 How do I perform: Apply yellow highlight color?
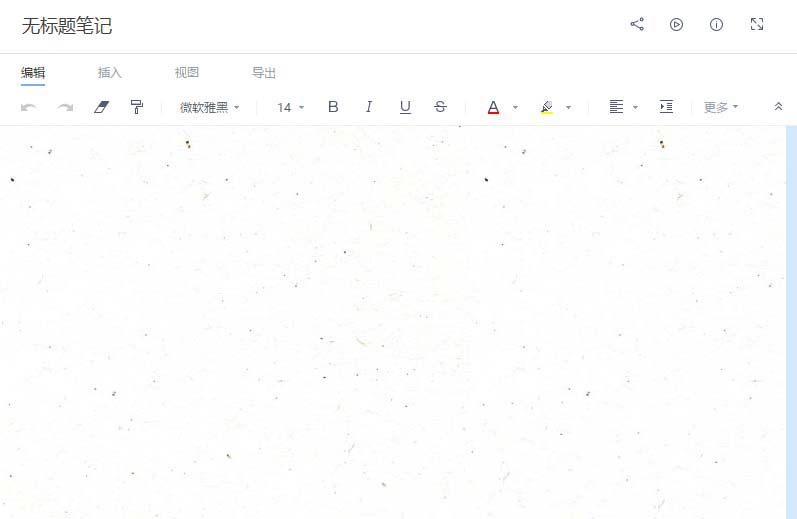[546, 107]
